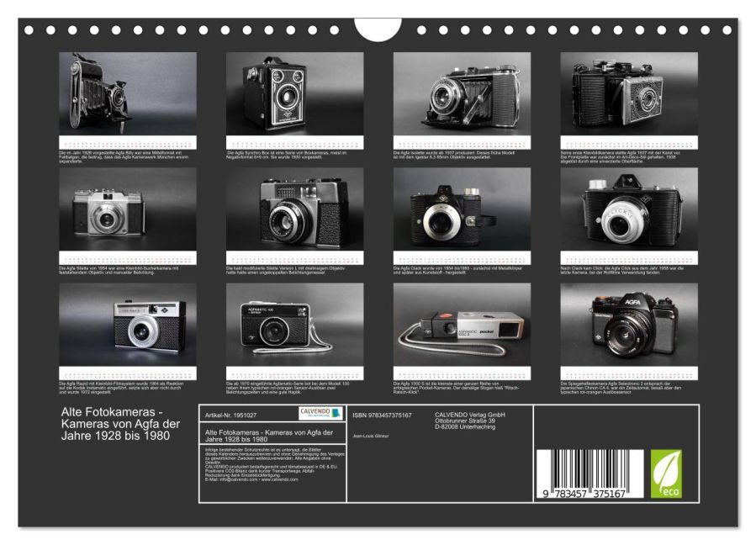View the Agfamatic 100 sensor camera photo

click(x=294, y=325)
